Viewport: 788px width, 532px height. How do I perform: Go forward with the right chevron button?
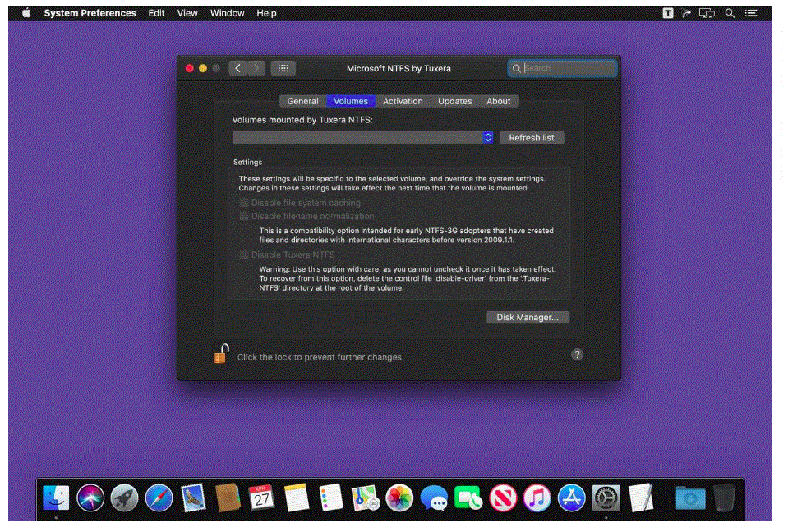pos(256,68)
